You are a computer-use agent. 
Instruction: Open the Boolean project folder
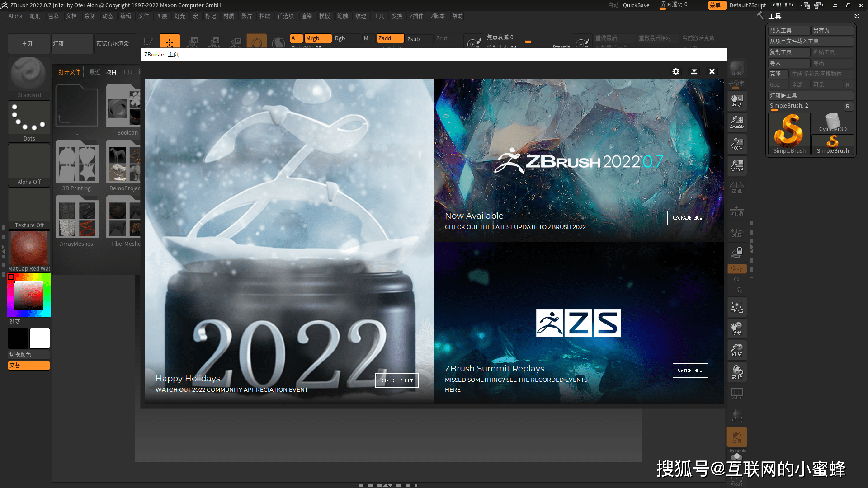[x=124, y=110]
